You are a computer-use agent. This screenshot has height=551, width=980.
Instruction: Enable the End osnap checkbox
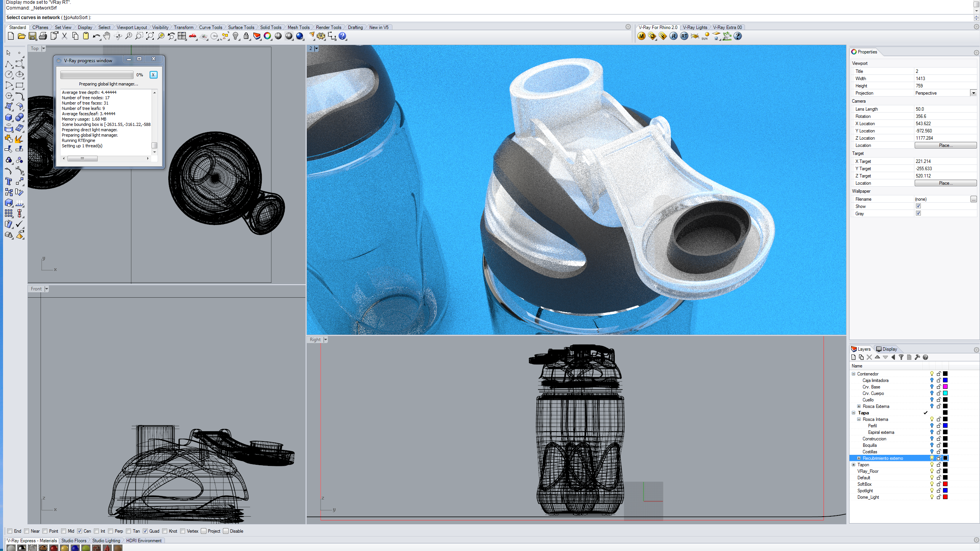(10, 531)
